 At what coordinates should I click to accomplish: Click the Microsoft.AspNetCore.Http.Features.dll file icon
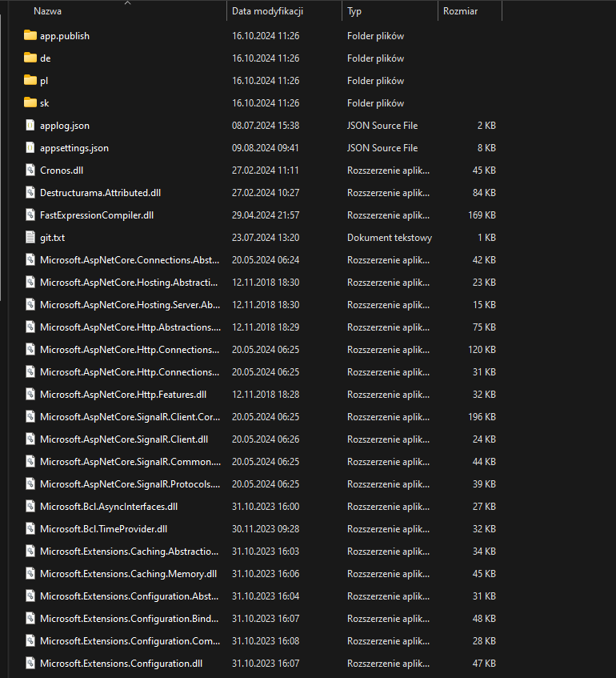30,395
